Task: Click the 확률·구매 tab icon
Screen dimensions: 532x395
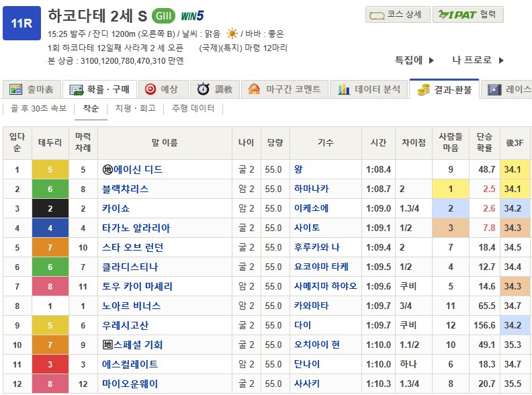Action: pyautogui.click(x=77, y=89)
